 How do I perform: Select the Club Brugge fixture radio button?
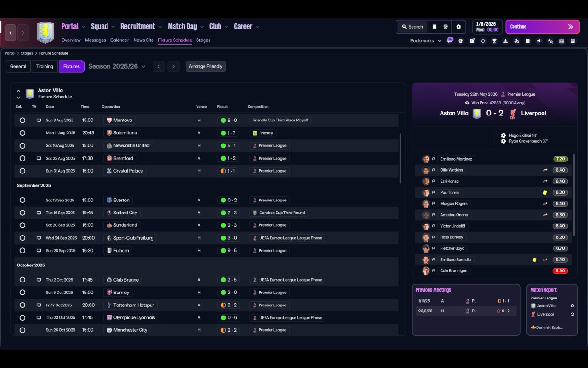22,280
